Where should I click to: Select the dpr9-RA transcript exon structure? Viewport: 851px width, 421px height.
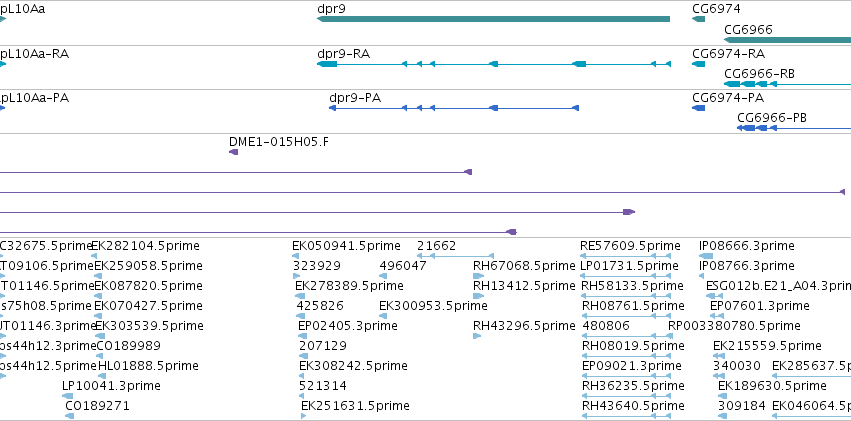click(494, 64)
